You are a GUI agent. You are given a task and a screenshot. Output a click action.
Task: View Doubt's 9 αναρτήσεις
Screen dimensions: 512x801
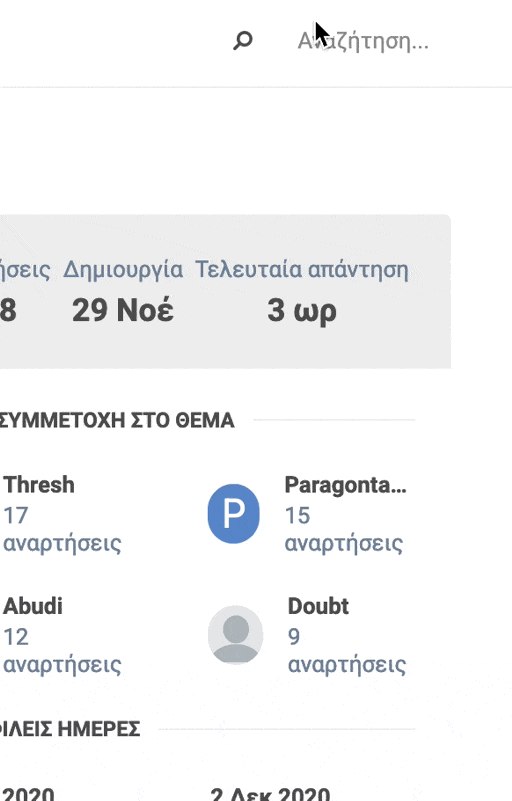pos(346,651)
